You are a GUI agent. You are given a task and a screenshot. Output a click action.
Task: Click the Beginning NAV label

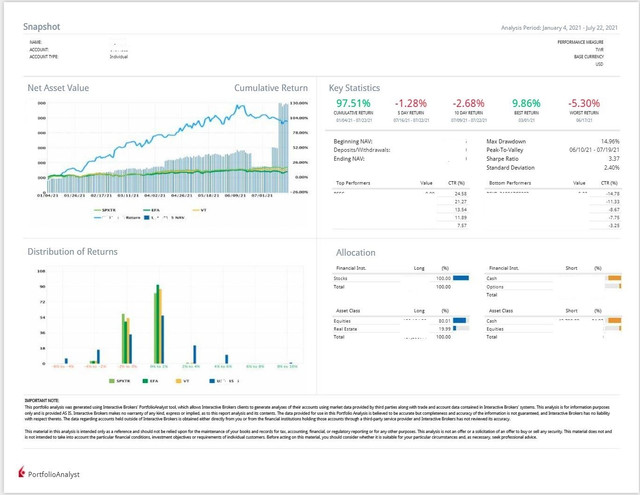point(353,141)
